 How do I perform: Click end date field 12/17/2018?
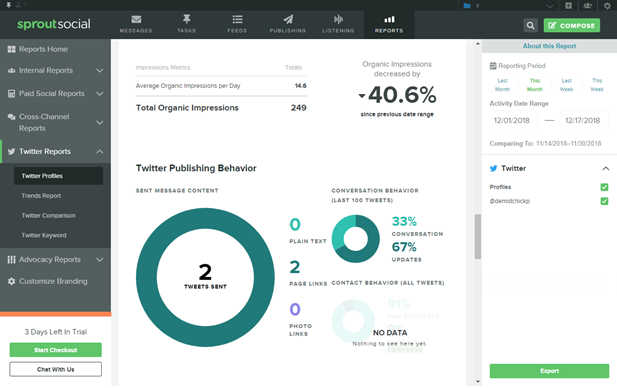click(585, 120)
